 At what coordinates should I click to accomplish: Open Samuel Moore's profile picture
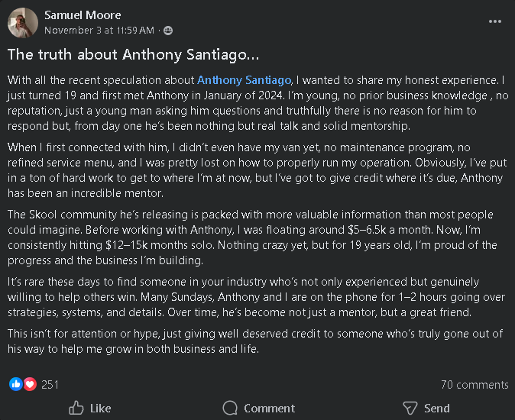pos(23,23)
